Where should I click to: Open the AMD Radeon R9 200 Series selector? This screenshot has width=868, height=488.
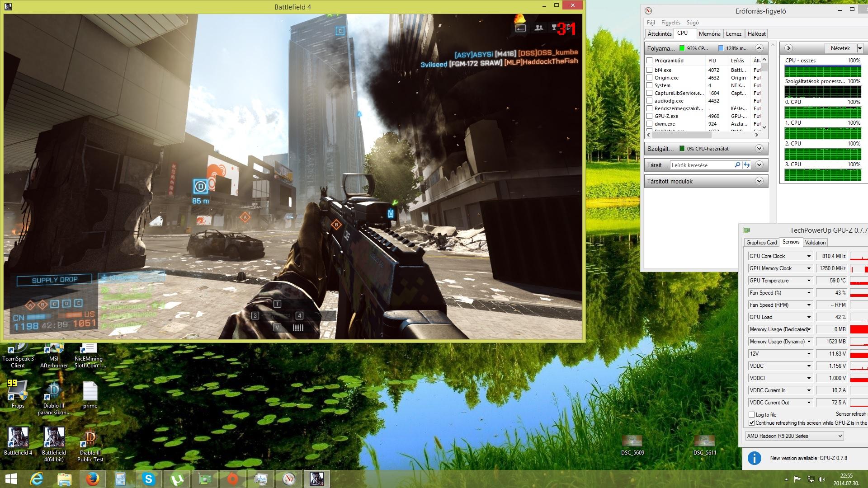click(794, 436)
